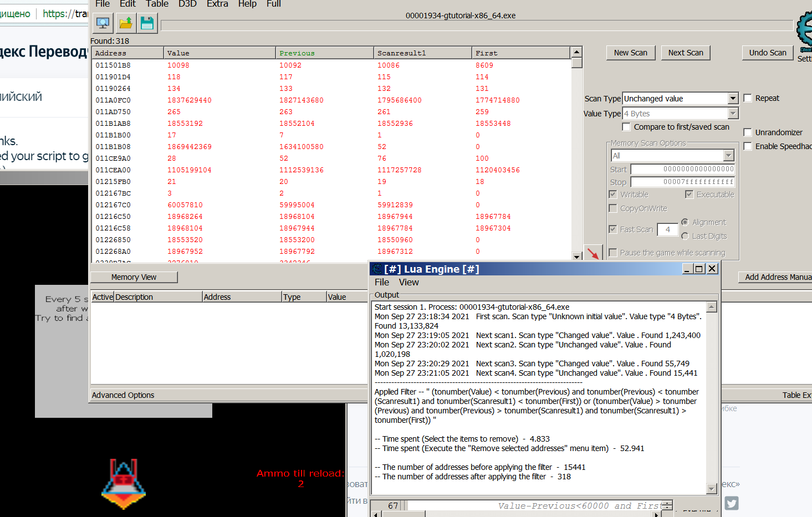The height and width of the screenshot is (517, 812).
Task: Open the Table menu
Action: pyautogui.click(x=157, y=4)
